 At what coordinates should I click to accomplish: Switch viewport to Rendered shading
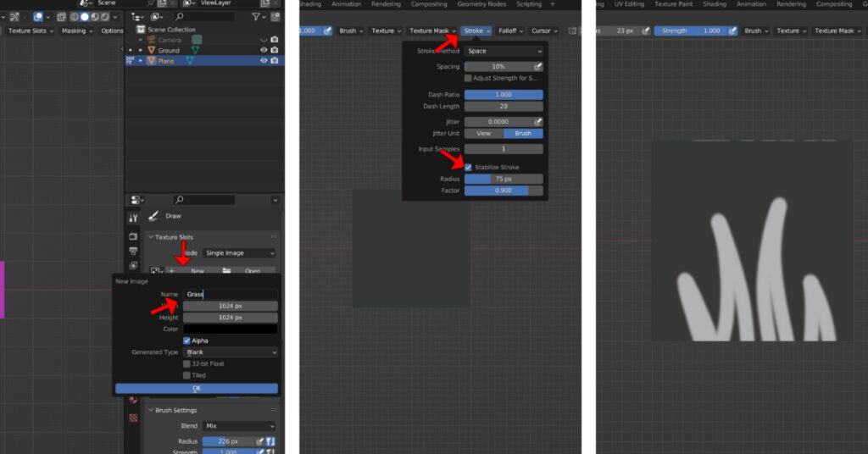click(x=105, y=17)
